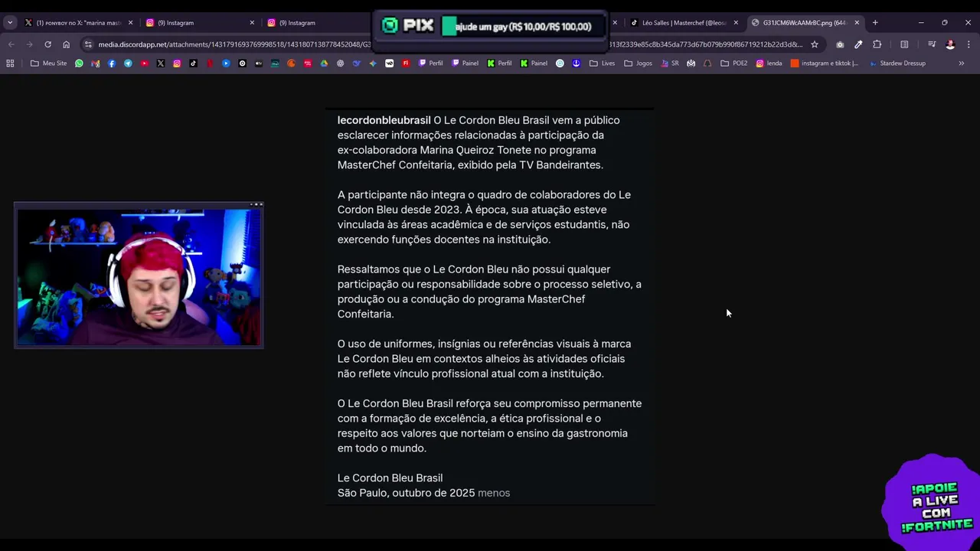Click 'Le Cordon Bleu Brasil' signature text

pyautogui.click(x=390, y=478)
